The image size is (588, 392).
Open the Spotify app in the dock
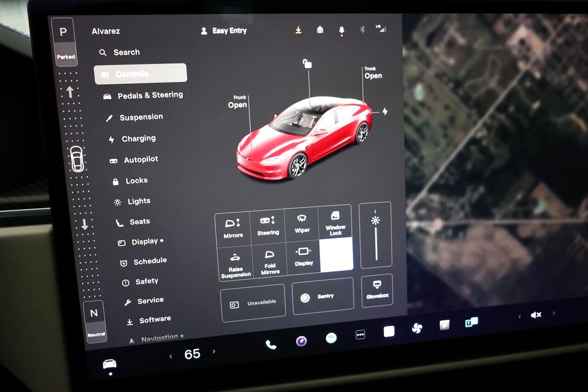(331, 338)
